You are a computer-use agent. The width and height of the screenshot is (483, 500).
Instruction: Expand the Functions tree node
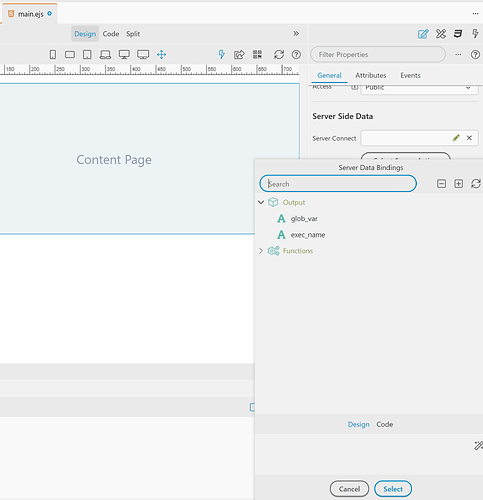point(261,251)
